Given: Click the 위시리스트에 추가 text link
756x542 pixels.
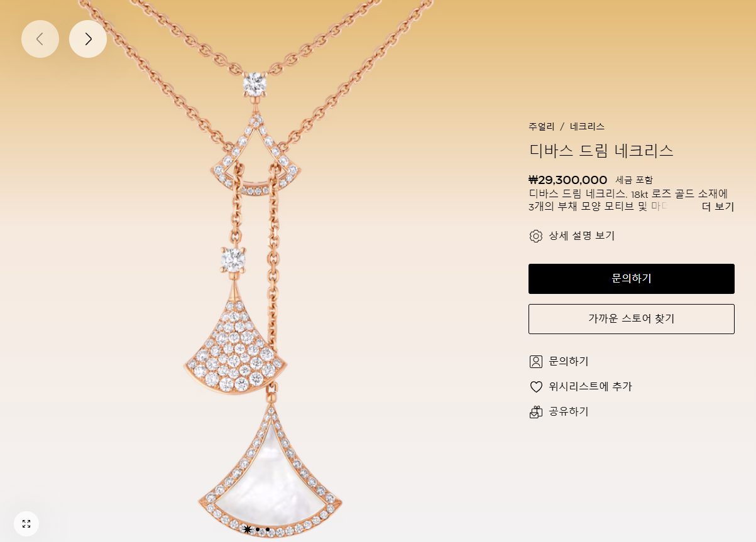Looking at the screenshot, I should click(591, 387).
